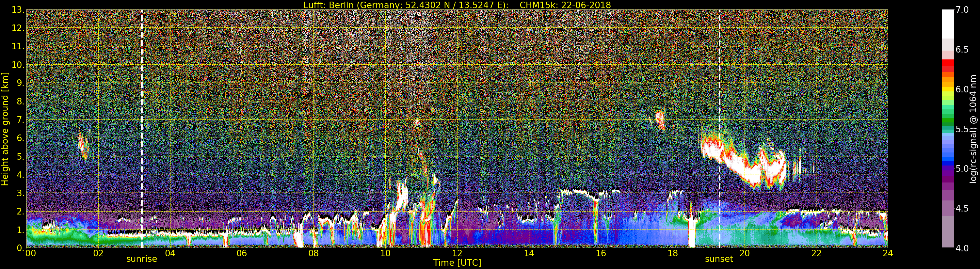Click the colorbar tick label "6.5"
The width and height of the screenshot is (980, 269).
tap(962, 50)
